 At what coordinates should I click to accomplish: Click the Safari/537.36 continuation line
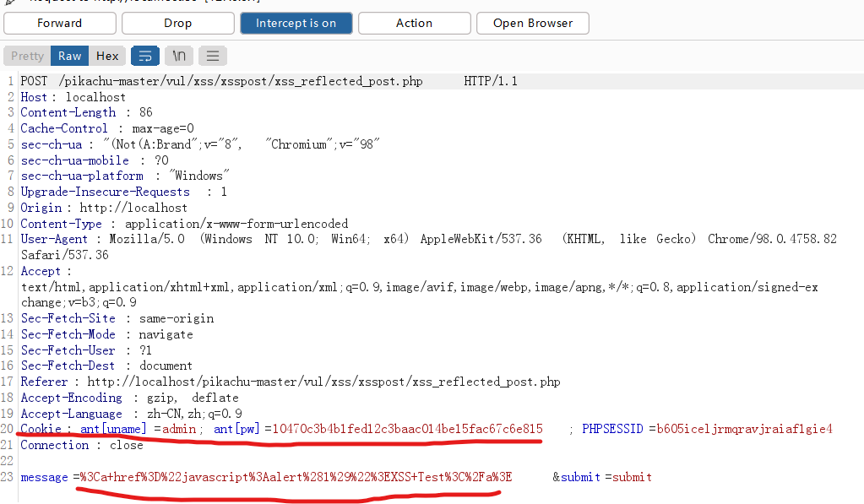pos(65,255)
